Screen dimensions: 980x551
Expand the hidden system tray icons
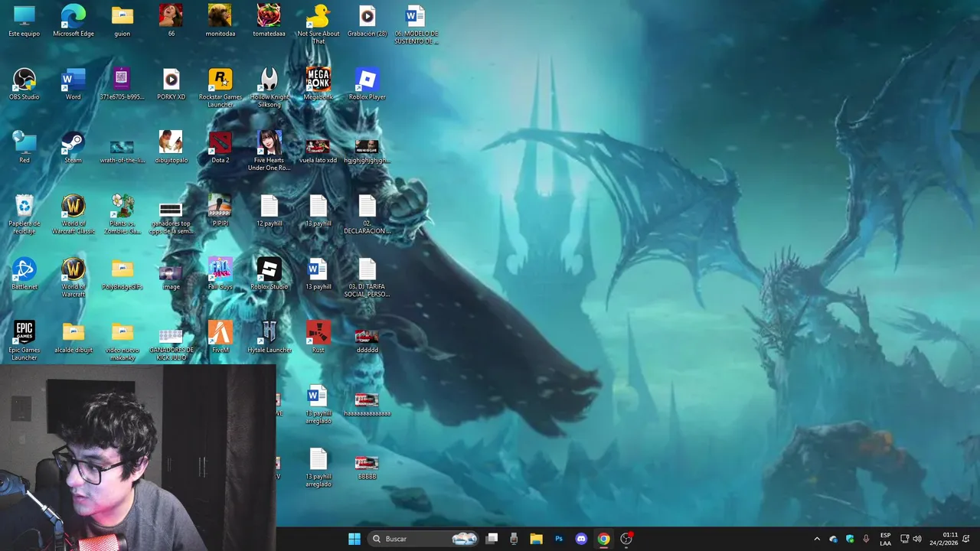[x=817, y=539]
